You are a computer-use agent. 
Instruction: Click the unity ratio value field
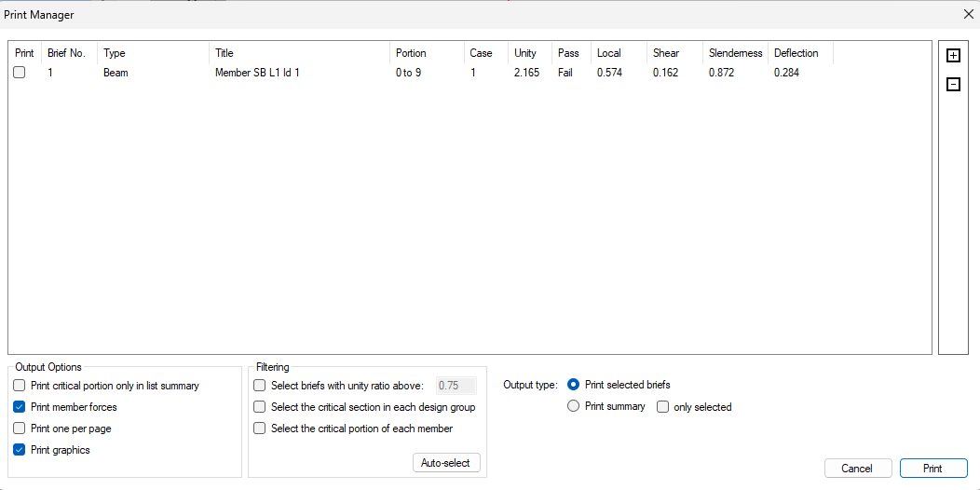pyautogui.click(x=456, y=386)
